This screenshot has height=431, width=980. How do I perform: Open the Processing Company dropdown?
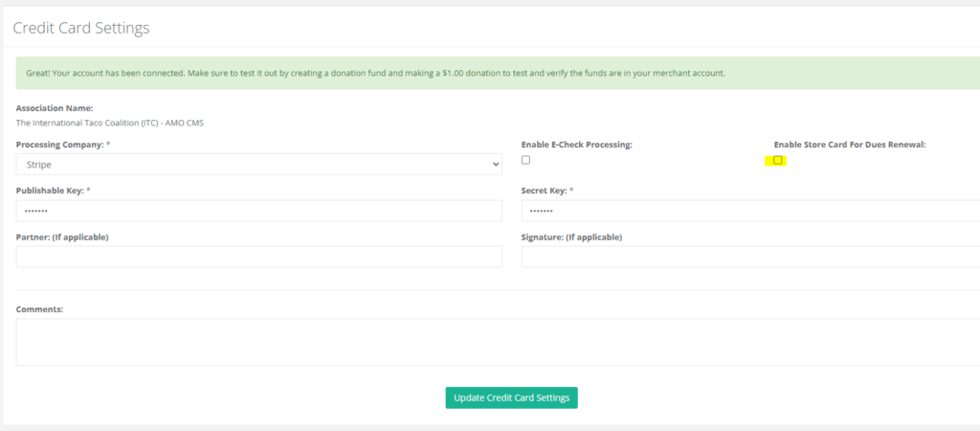[258, 165]
